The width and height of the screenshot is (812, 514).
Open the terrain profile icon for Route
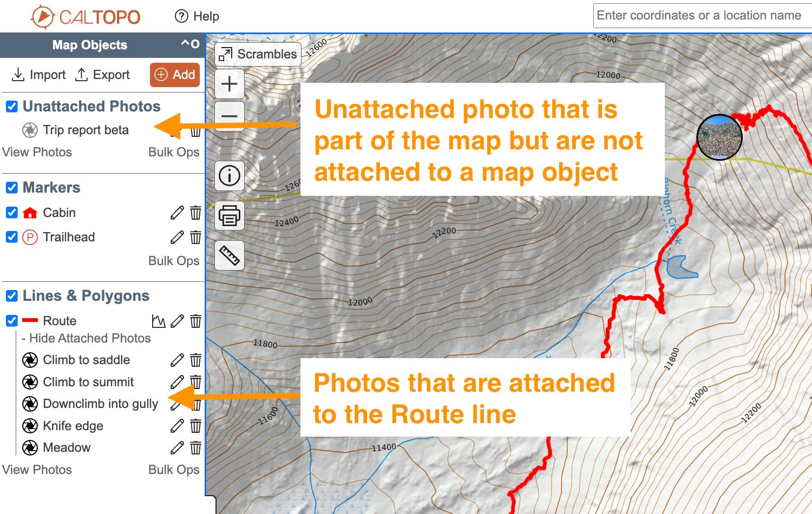click(159, 321)
